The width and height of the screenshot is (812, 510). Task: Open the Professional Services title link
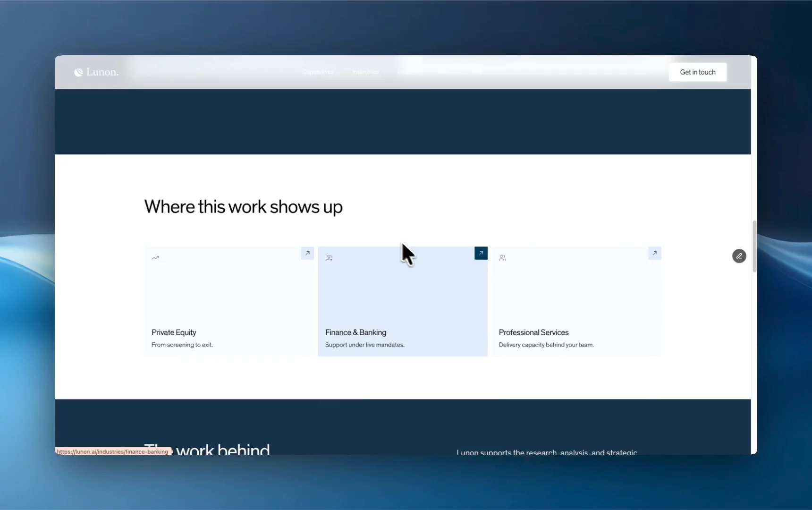[x=533, y=332]
